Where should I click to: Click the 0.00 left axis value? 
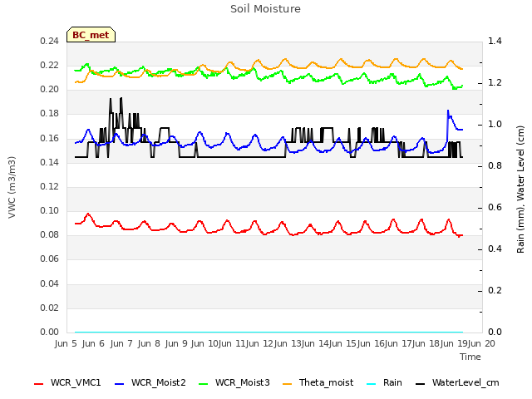[x=50, y=332]
